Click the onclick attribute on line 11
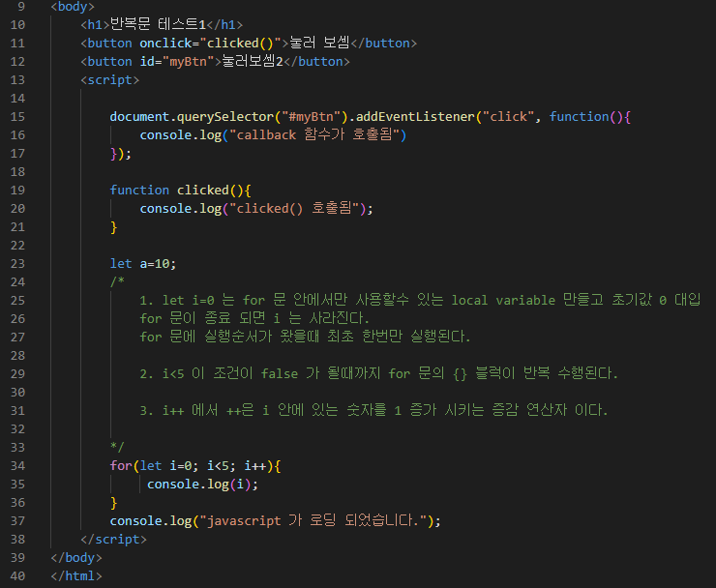 point(165,44)
